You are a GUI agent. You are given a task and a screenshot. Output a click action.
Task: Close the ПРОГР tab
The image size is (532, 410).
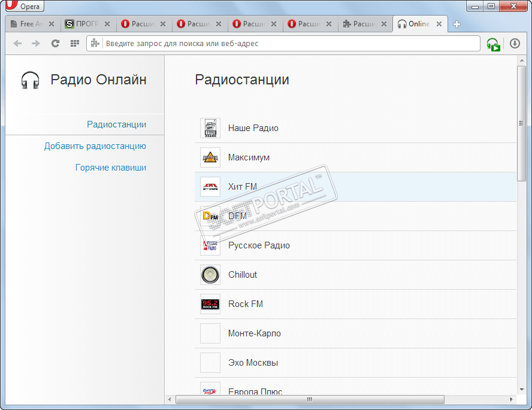107,24
